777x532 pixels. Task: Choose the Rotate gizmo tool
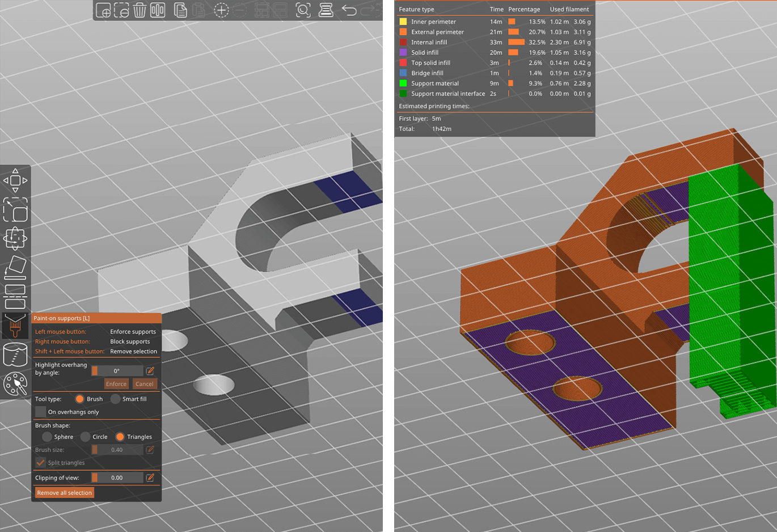(15, 238)
